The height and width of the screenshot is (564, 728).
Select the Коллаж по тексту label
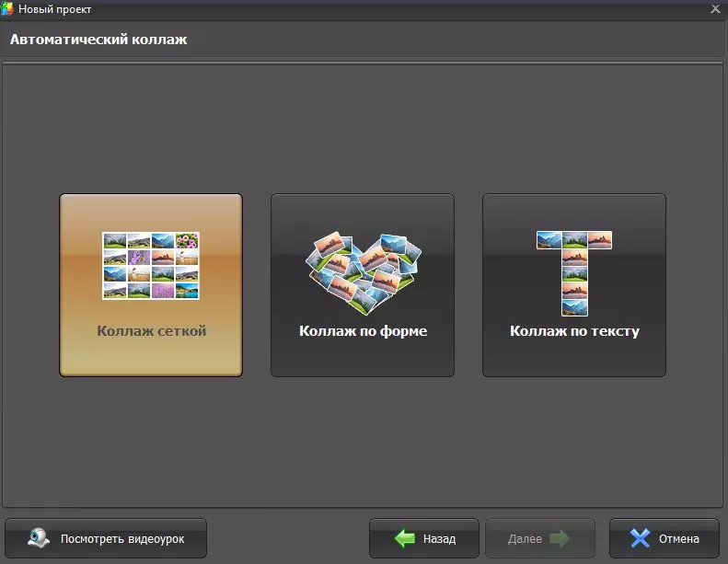575,331
